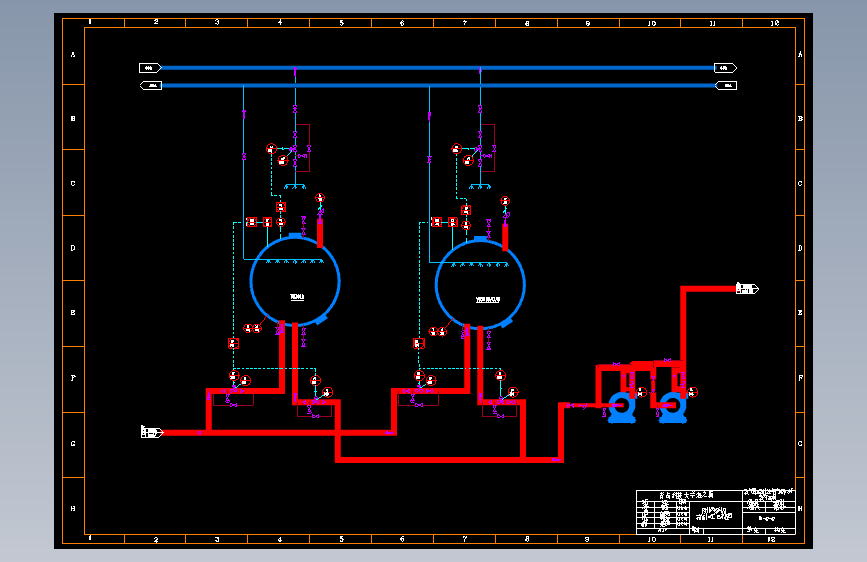Click the left flow arrow on second blue header
867x562 pixels.
pyautogui.click(x=150, y=85)
